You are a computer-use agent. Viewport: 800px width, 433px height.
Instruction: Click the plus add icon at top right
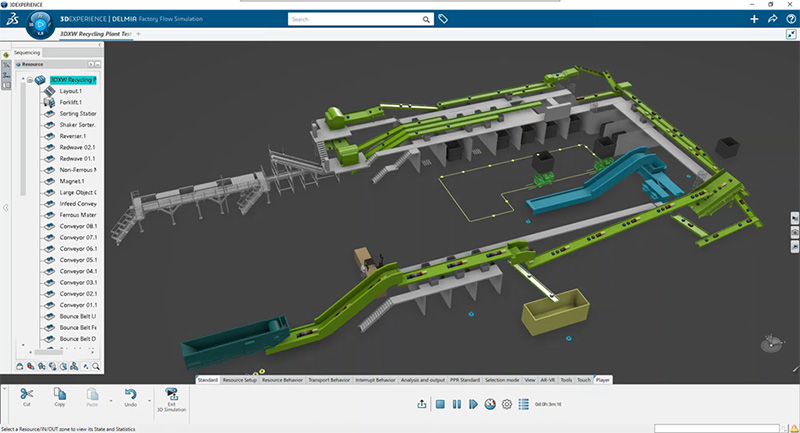pyautogui.click(x=754, y=19)
